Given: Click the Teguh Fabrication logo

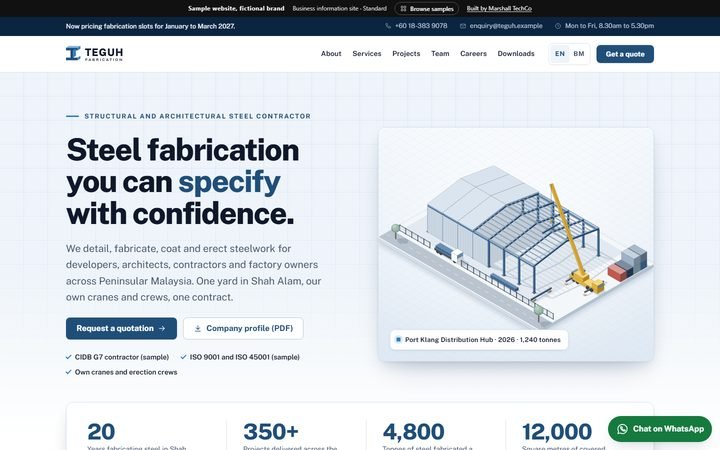Looking at the screenshot, I should pos(94,54).
